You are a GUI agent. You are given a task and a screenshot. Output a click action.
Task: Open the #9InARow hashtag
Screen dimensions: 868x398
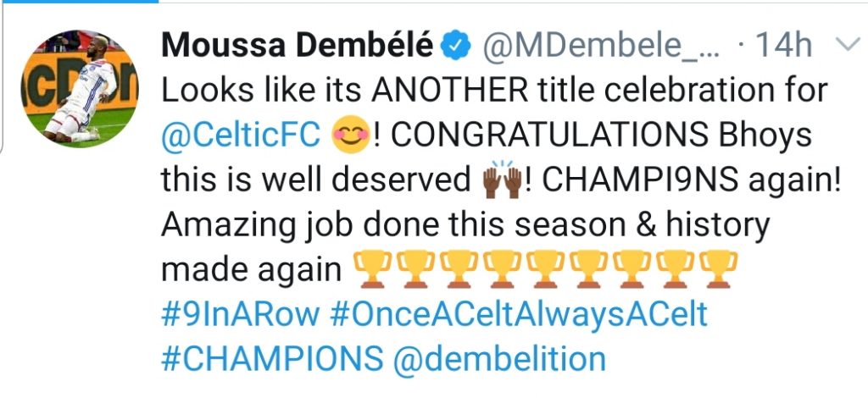(240, 314)
